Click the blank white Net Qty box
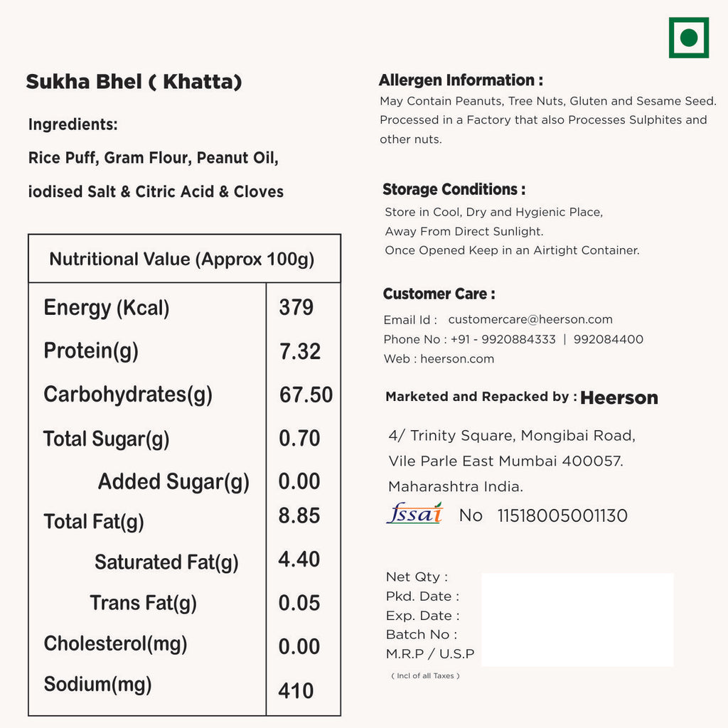Viewport: 728px width, 728px height. point(577,620)
